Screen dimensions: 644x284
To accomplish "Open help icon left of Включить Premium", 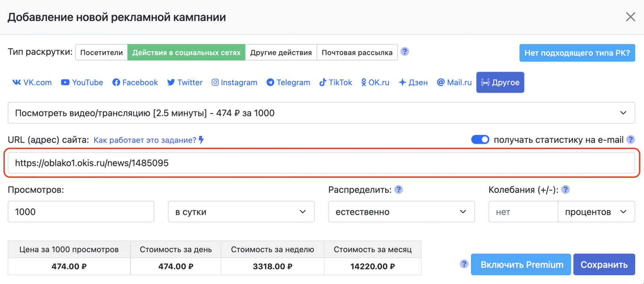I will [464, 264].
